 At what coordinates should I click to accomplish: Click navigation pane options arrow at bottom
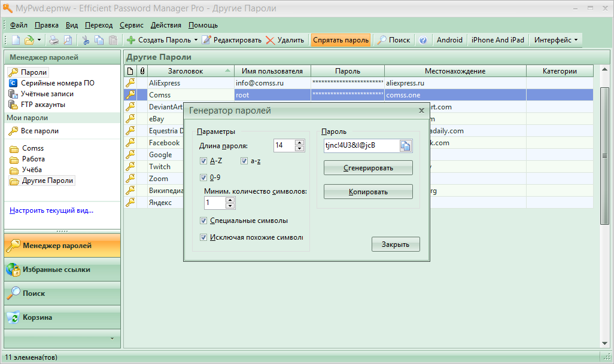click(112, 338)
